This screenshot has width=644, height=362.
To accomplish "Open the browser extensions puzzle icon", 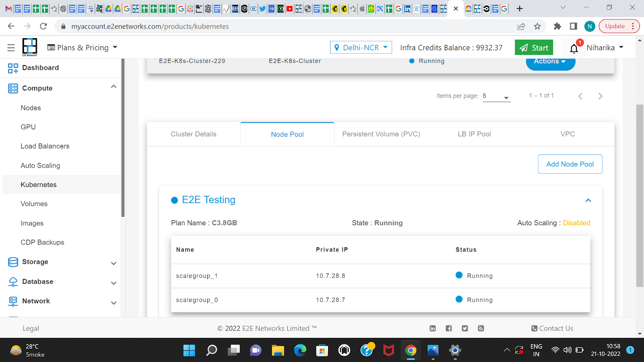I will tap(557, 26).
